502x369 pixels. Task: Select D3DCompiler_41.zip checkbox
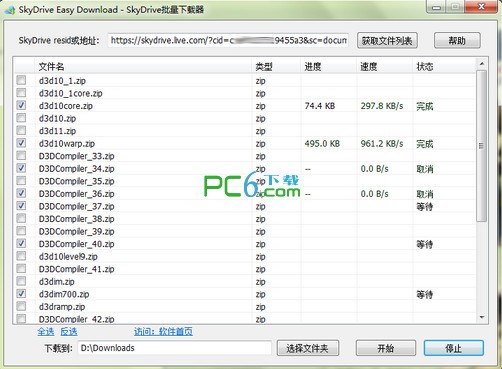click(x=21, y=268)
